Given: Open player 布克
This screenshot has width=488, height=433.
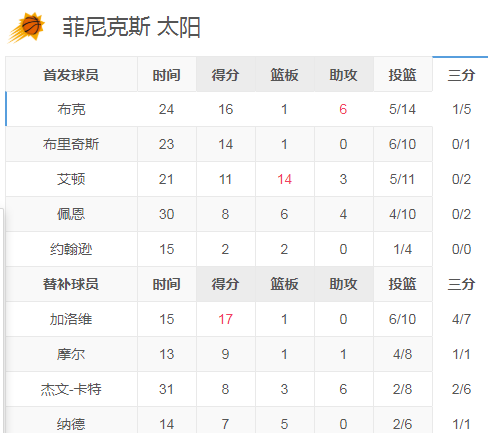Looking at the screenshot, I should (71, 109).
